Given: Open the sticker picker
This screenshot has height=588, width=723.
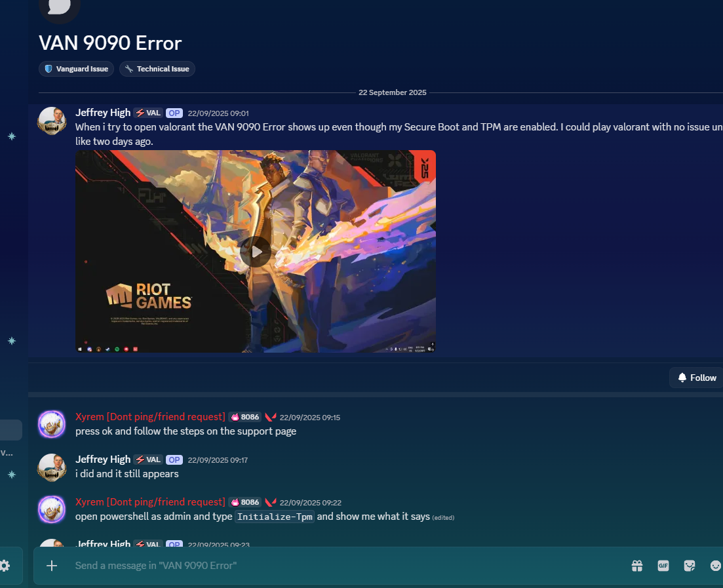Looking at the screenshot, I should tap(690, 566).
